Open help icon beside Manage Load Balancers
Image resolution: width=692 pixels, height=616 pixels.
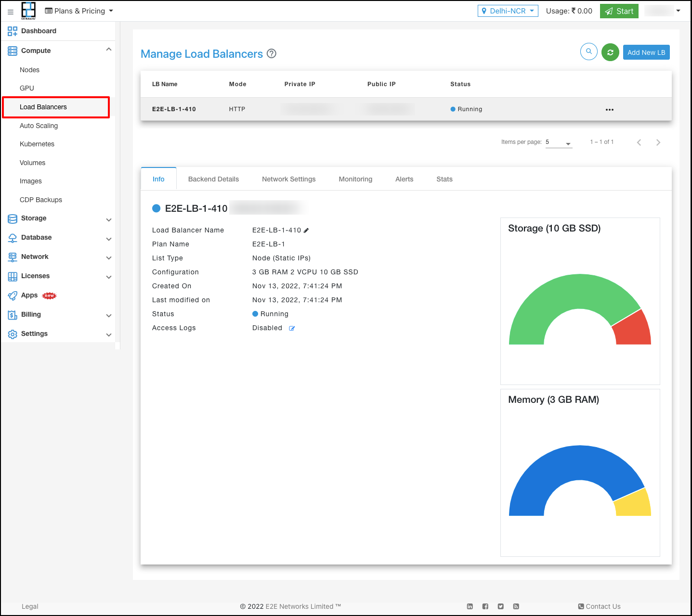pyautogui.click(x=272, y=54)
